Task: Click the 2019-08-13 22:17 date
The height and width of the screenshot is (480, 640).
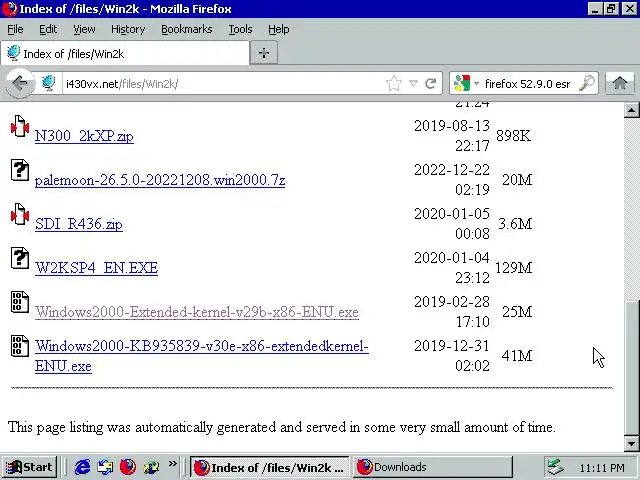Action: (x=452, y=136)
